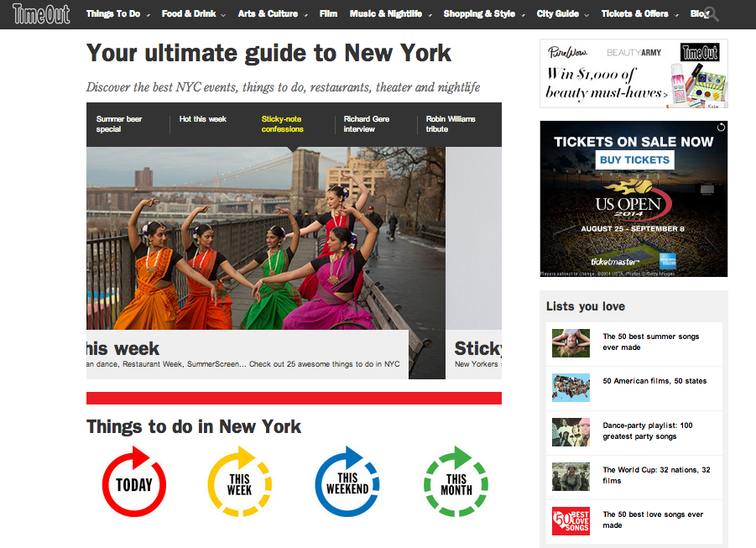Open The 50 best summer songs link
Image resolution: width=756 pixels, height=548 pixels.
click(x=650, y=342)
